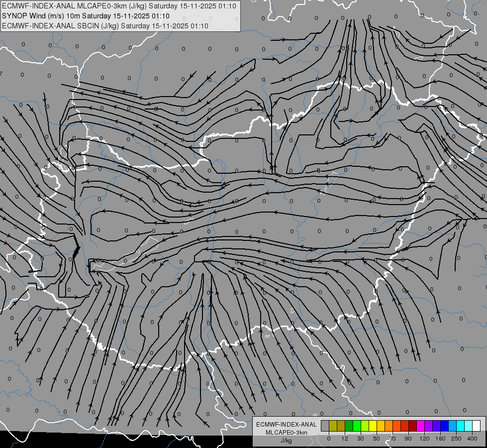Click the 30 tick label on legend
Image resolution: width=487 pixels, height=448 pixels.
360,439
